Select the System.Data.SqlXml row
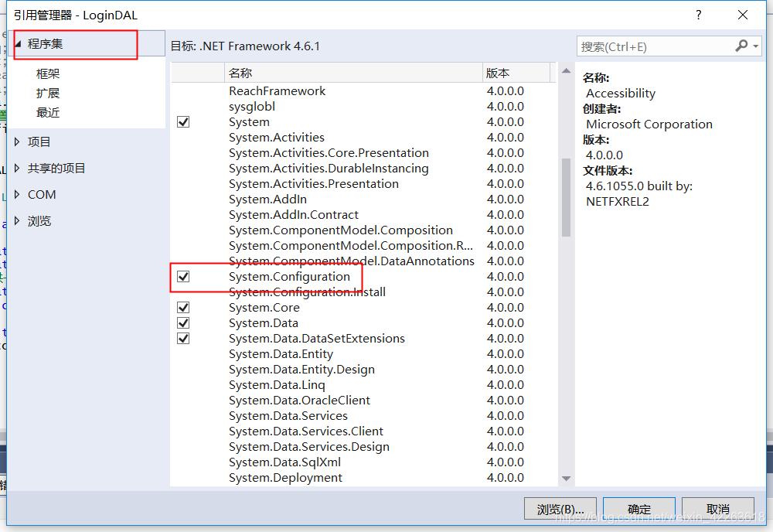The width and height of the screenshot is (773, 532). click(x=363, y=462)
